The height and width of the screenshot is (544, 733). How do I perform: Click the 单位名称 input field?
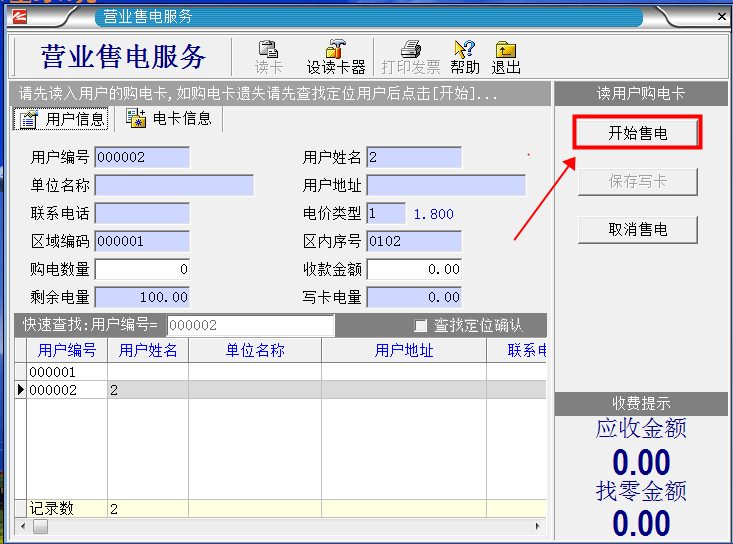(174, 186)
